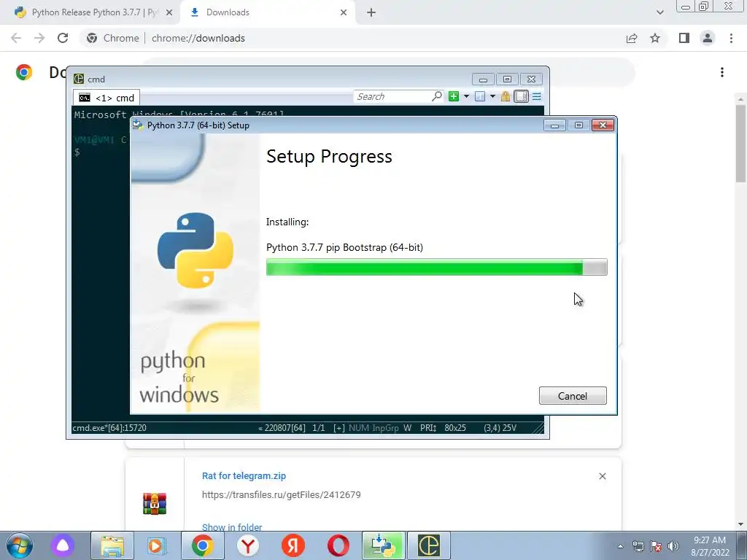Screen dimensions: 747x560
Task: Click the transfiles.ru getFiles URL link
Action: pos(281,495)
